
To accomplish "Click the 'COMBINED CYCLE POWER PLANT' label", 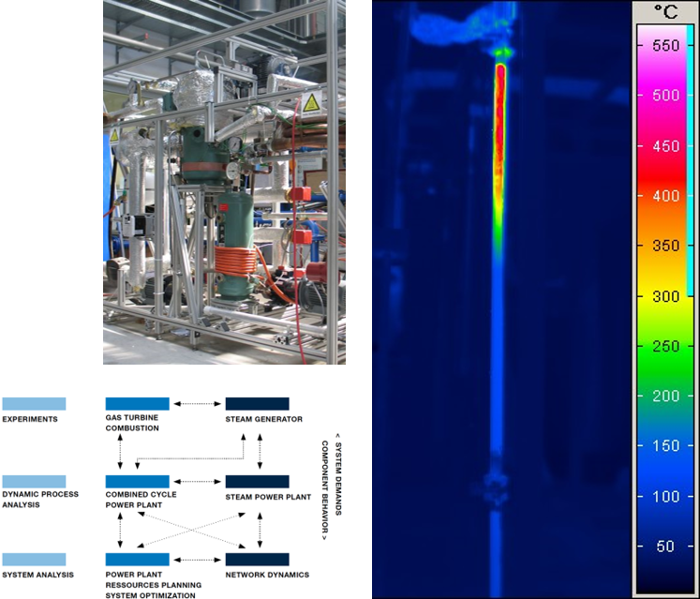I will (141, 500).
